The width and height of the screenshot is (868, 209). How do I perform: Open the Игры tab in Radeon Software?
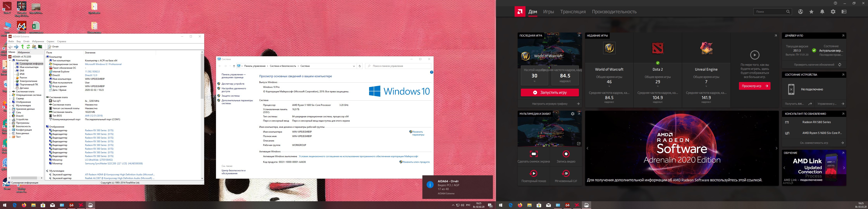click(x=548, y=12)
